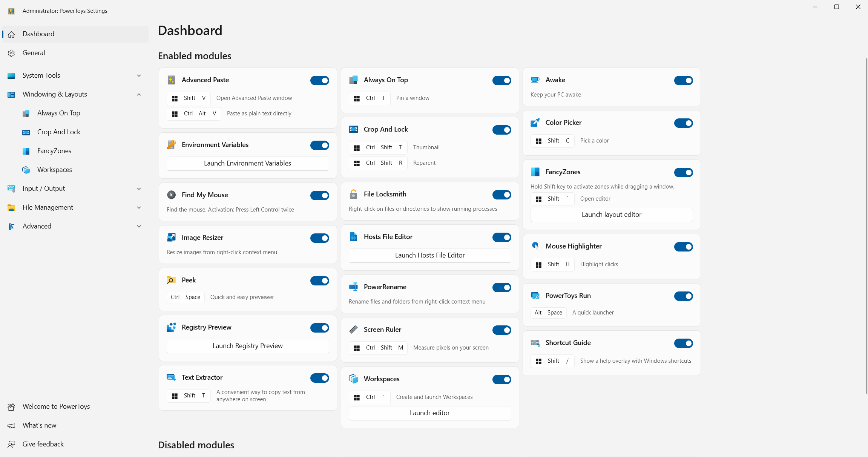Click the Launch layout editor button
The width and height of the screenshot is (868, 457).
tap(611, 215)
